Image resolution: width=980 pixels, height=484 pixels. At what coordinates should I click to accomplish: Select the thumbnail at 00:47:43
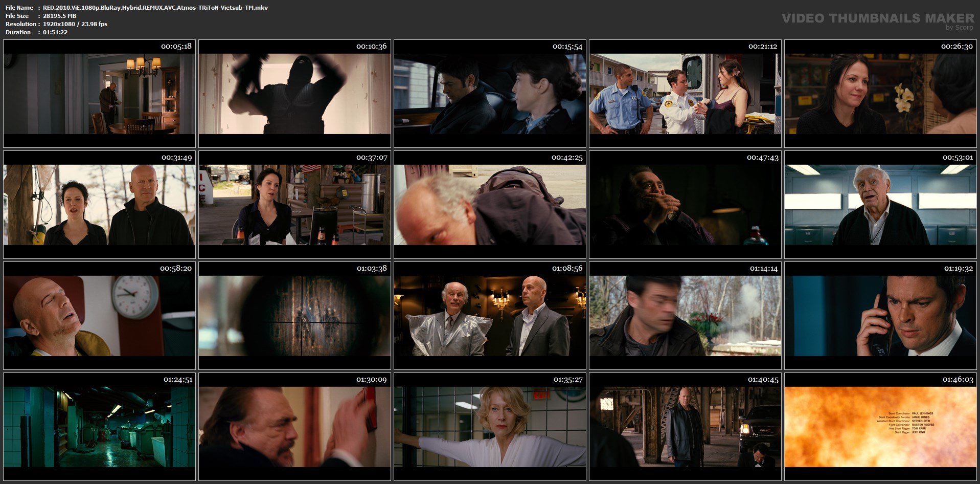tap(685, 205)
